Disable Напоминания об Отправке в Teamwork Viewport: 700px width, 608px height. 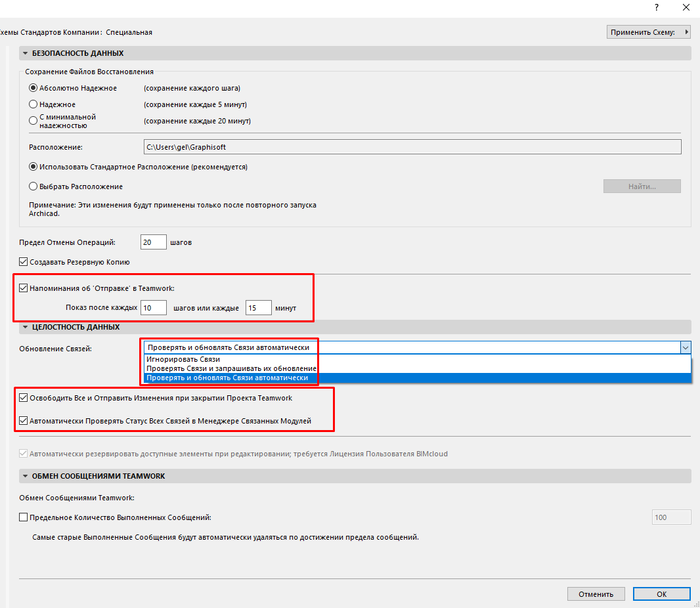(x=24, y=288)
